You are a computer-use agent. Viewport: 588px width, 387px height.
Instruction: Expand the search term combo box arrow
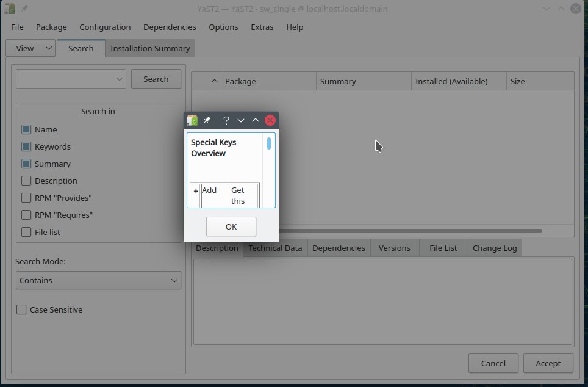120,79
